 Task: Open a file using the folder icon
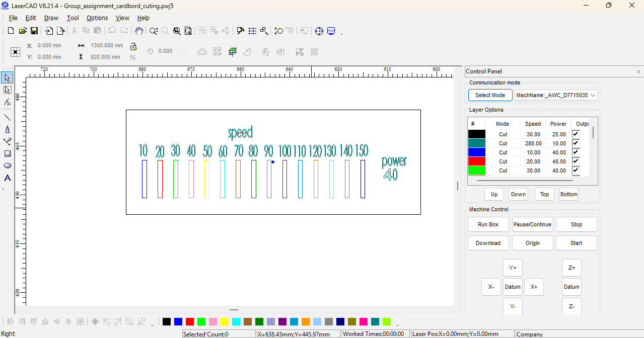(x=23, y=31)
